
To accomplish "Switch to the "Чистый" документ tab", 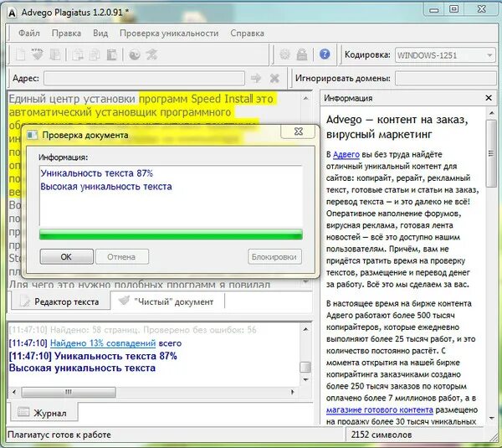I will coord(167,301).
